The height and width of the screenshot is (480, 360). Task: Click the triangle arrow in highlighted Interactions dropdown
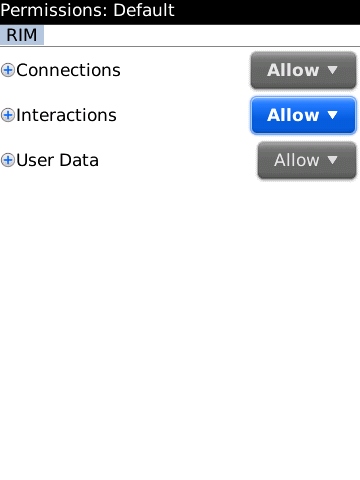pos(332,115)
